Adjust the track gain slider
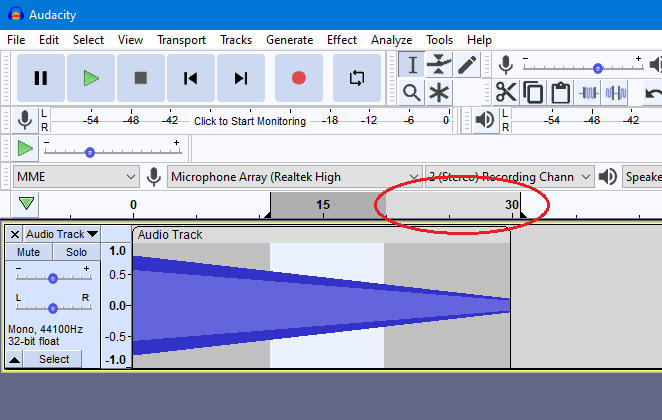This screenshot has width=662, height=420. (53, 278)
